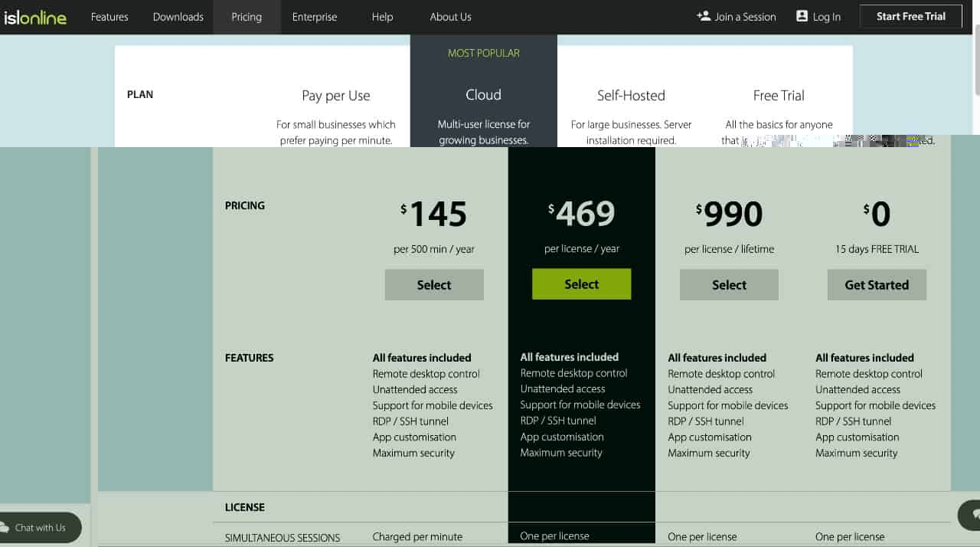Switch to the Pricing page
980x547 pixels.
click(x=247, y=16)
